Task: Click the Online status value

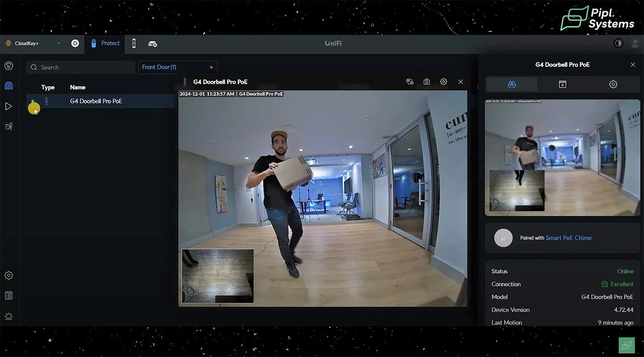Action: [x=625, y=271]
